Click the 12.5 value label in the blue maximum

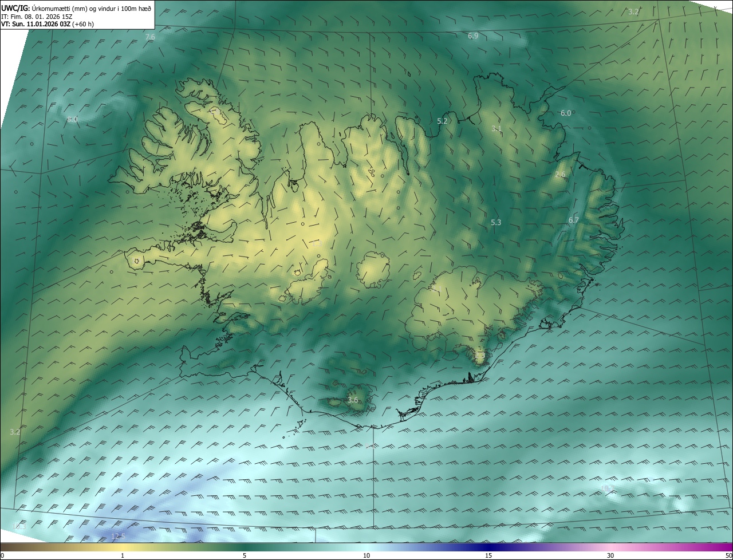(118, 537)
